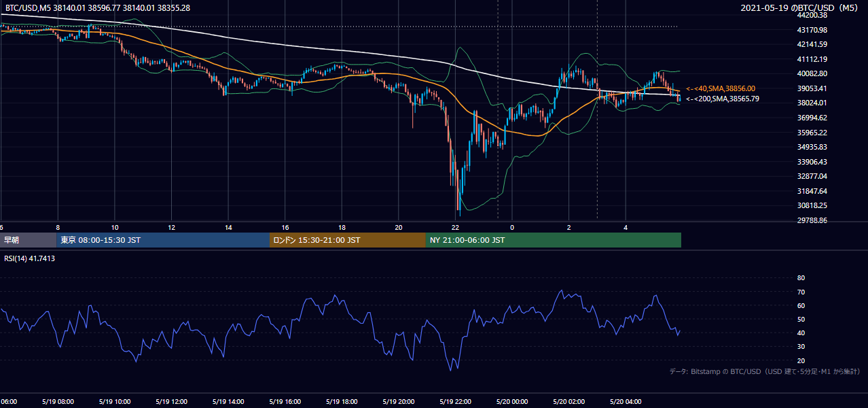
Task: Click the 200 SMA 38565.79 label
Action: (723, 99)
